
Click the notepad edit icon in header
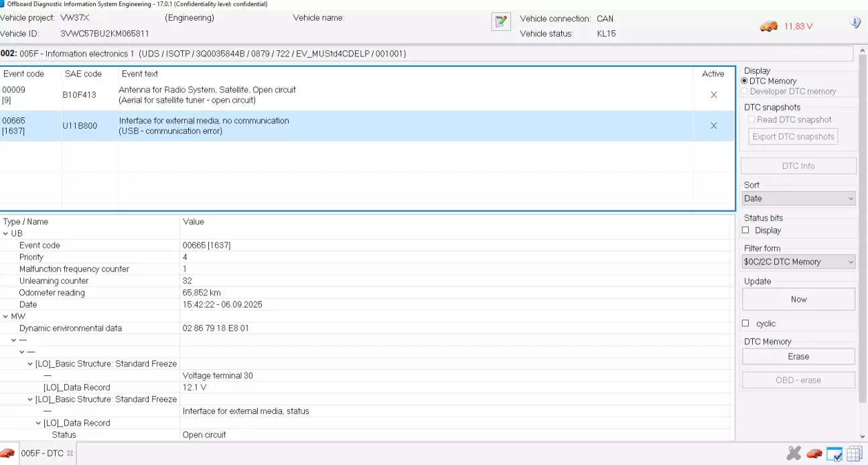pyautogui.click(x=500, y=22)
